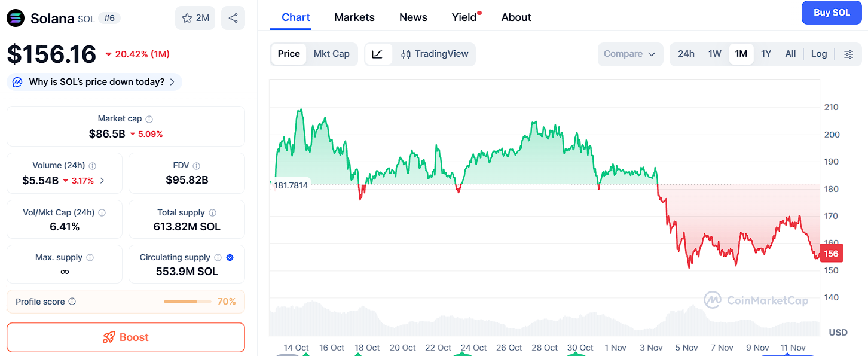Viewport: 868px width, 356px height.
Task: Click the Buy SOL button
Action: tap(832, 13)
